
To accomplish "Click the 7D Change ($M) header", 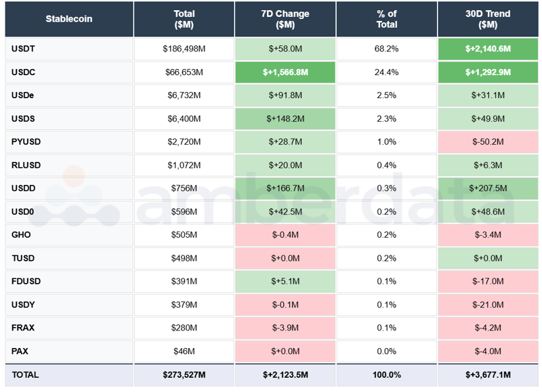I will click(x=285, y=20).
